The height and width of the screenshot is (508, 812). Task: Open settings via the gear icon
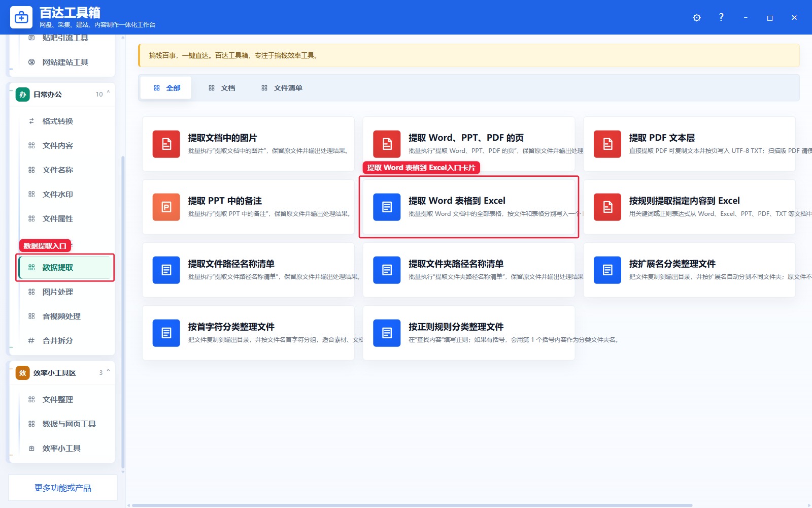tap(697, 18)
